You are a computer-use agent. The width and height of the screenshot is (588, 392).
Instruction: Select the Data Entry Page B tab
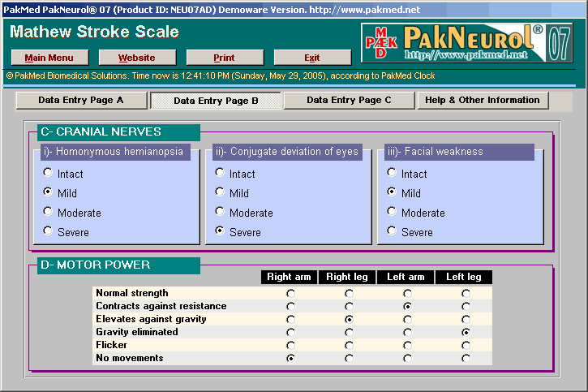(x=216, y=101)
